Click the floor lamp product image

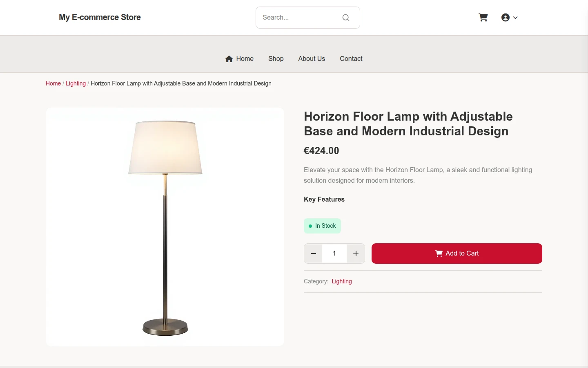point(165,227)
